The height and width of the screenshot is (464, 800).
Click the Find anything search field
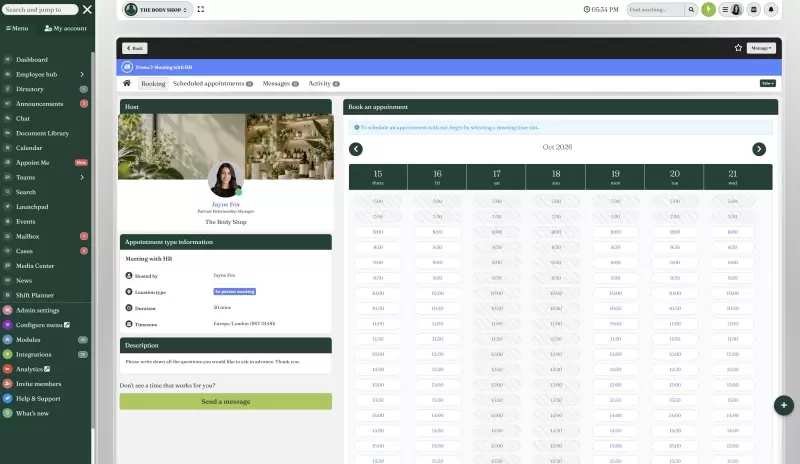pyautogui.click(x=655, y=9)
